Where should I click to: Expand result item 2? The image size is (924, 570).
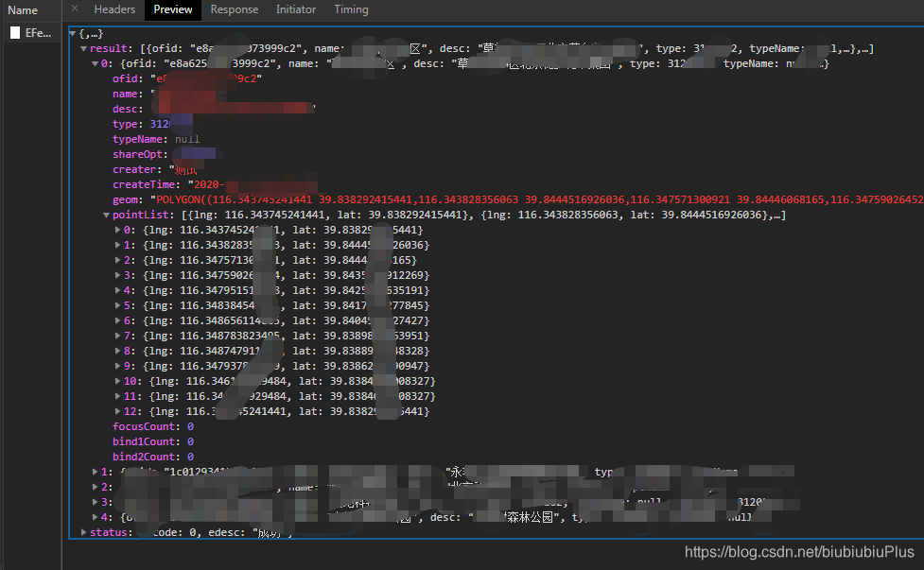(95, 487)
